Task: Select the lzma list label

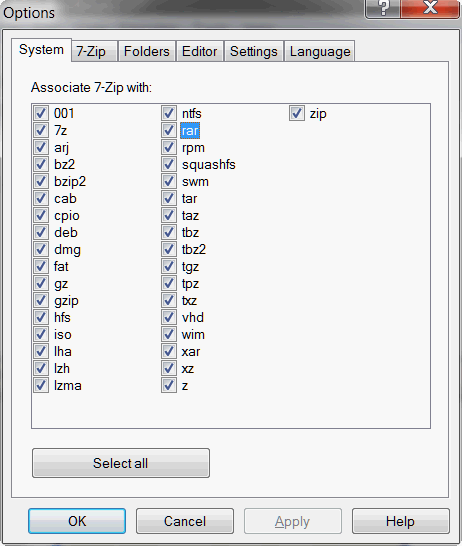Action: pyautogui.click(x=68, y=385)
